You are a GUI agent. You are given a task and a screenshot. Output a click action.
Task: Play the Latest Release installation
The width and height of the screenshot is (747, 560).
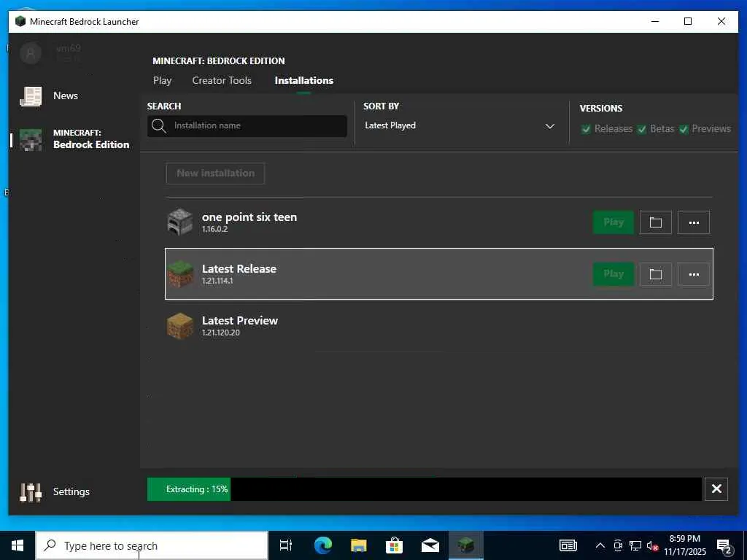[613, 274]
